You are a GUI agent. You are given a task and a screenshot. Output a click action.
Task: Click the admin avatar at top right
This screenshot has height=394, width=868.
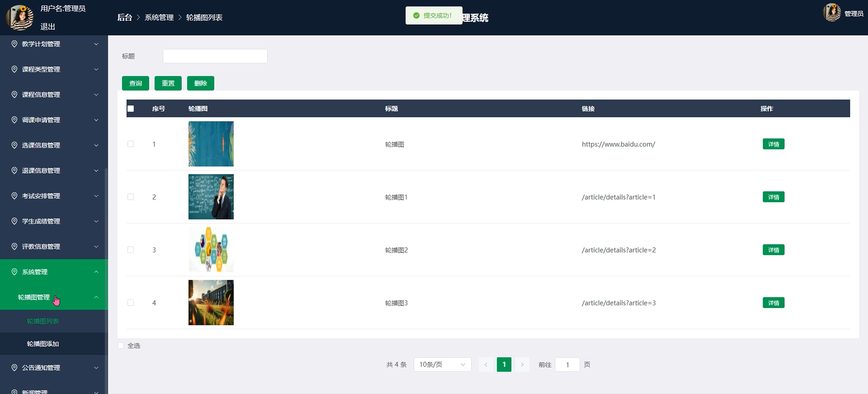[x=832, y=13]
